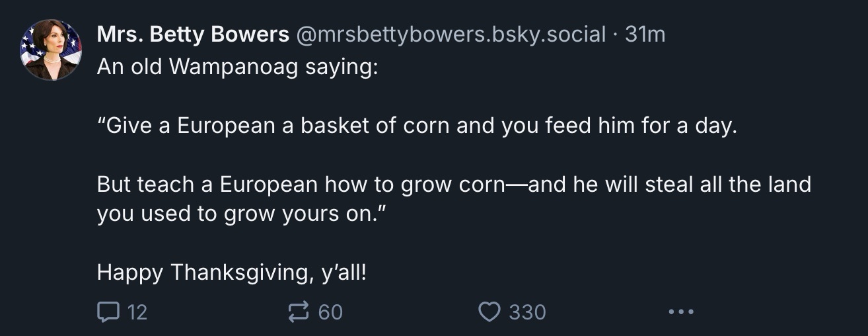This screenshot has width=868, height=336.
Task: Like the post with the heart icon
Action: [x=489, y=311]
